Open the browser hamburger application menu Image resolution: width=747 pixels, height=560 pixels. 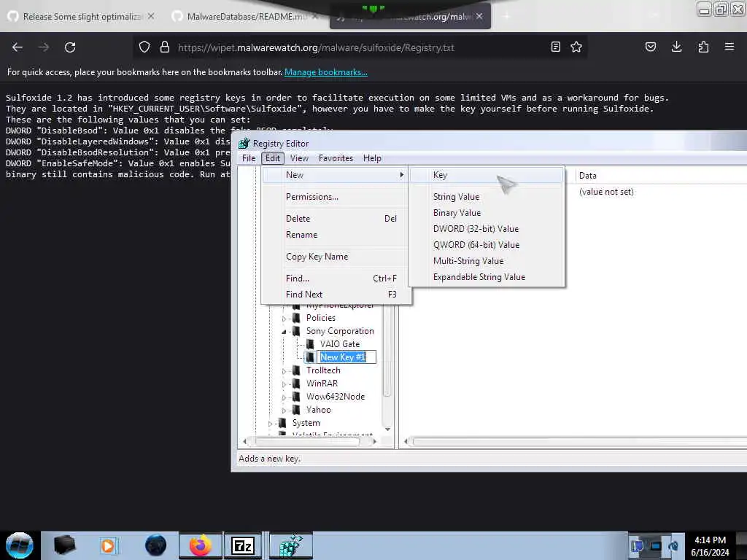[729, 47]
